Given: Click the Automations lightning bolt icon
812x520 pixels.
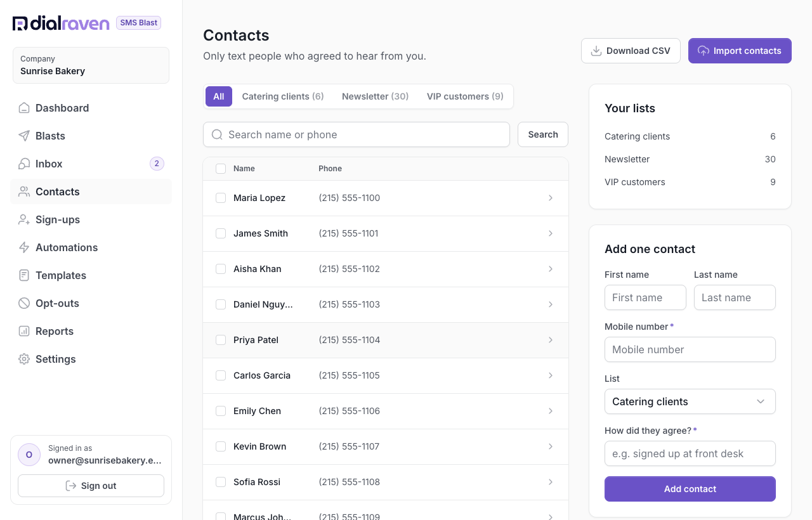Looking at the screenshot, I should 24,247.
